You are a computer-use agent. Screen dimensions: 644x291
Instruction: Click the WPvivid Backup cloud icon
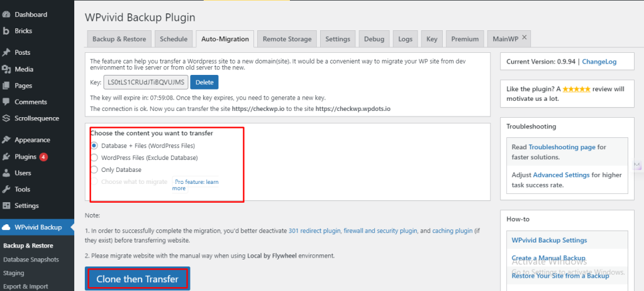[x=6, y=227]
